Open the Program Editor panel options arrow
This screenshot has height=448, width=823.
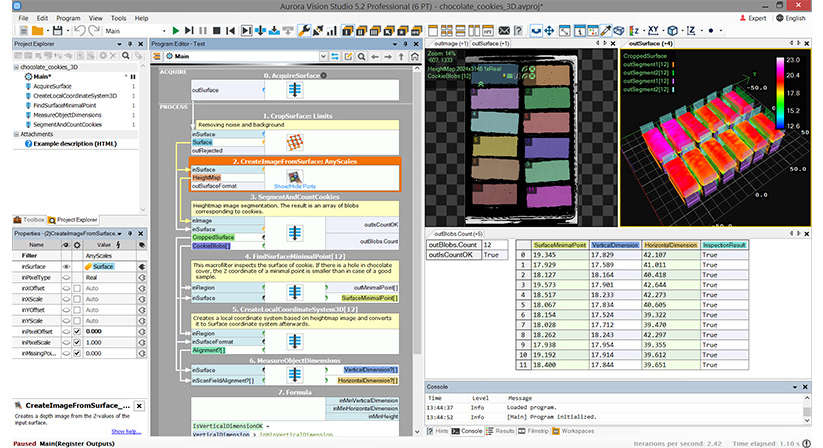click(x=395, y=44)
